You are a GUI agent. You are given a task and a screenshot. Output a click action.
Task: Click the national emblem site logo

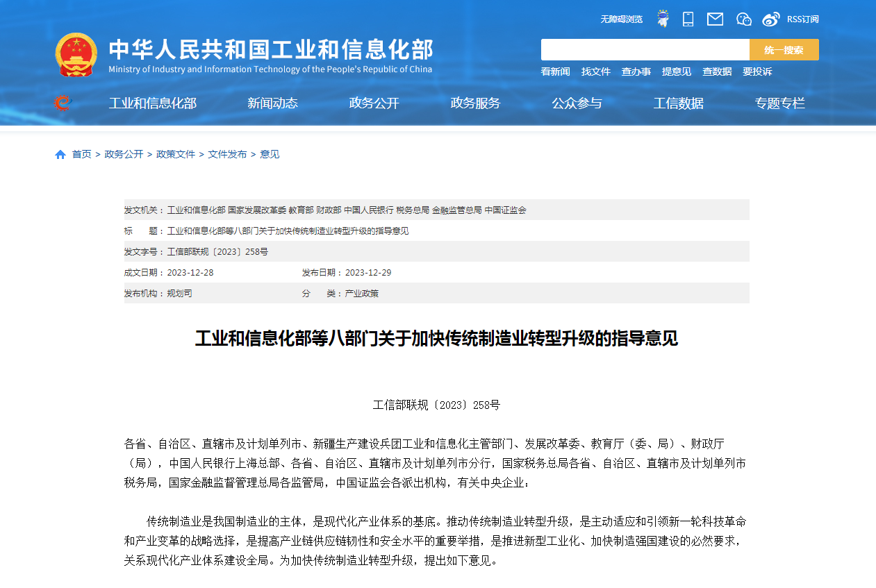76,52
